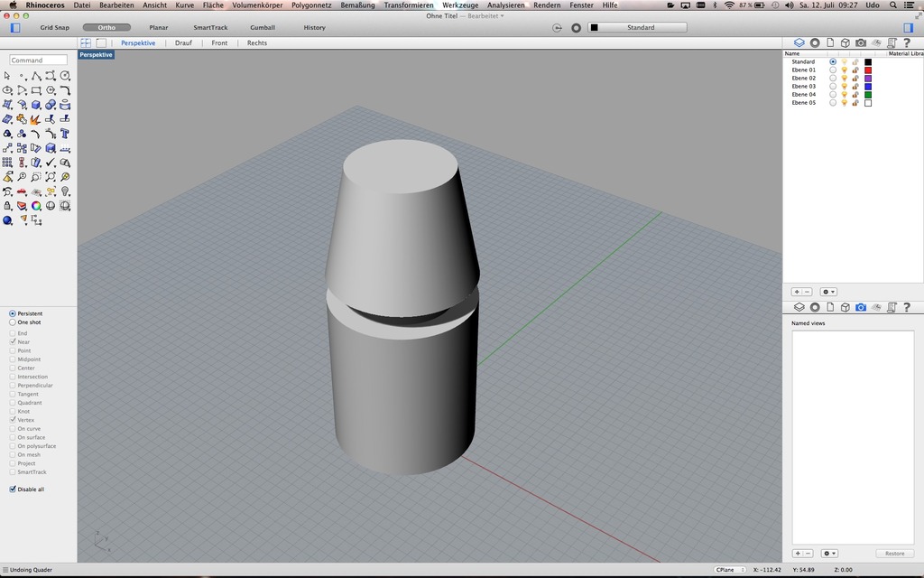This screenshot has height=578, width=924.
Task: Open the layer panel gear dropdown
Action: (828, 292)
